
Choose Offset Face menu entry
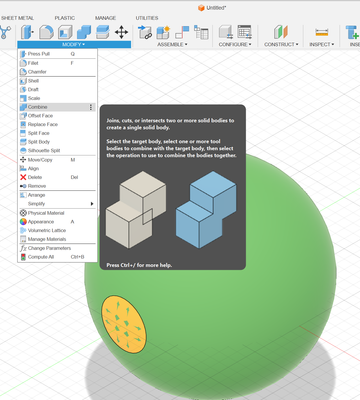57,116
